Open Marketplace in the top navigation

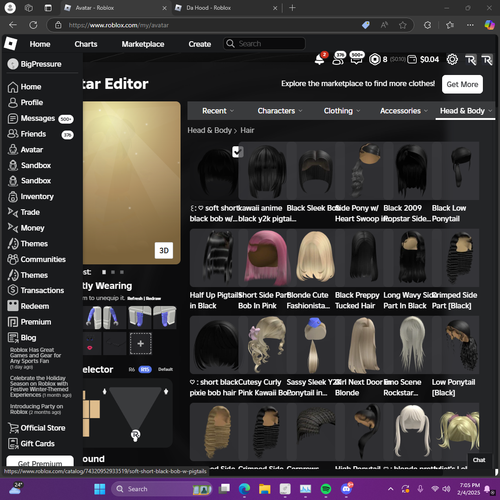coord(143,44)
